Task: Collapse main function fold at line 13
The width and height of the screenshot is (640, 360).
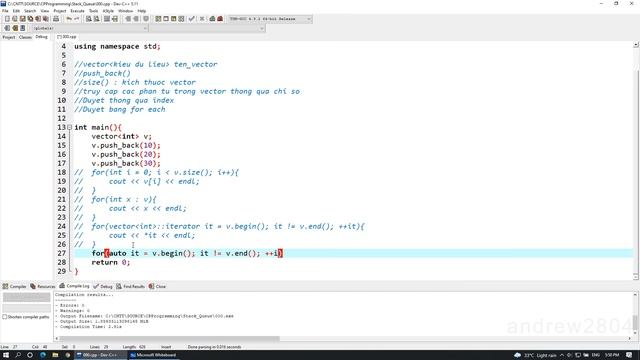Action: click(69, 127)
